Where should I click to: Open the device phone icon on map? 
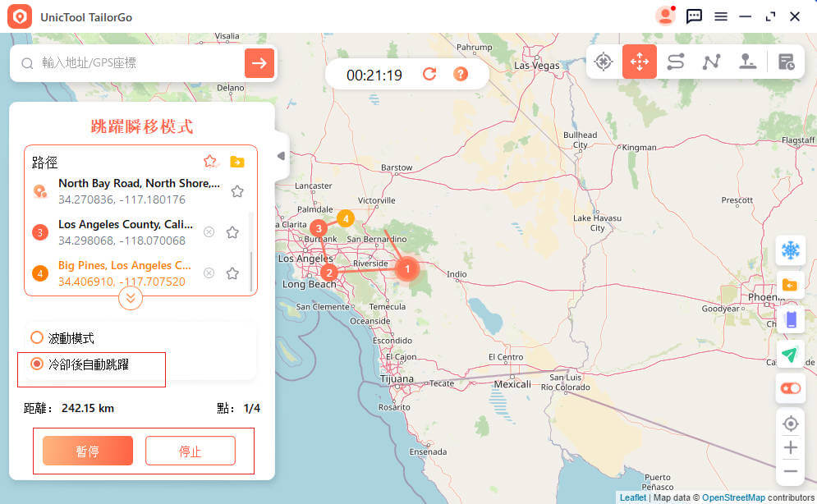[x=791, y=319]
